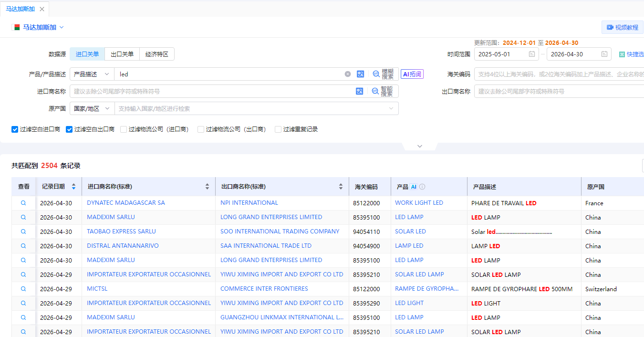Click customs code 85122000 for DYNATEC
The width and height of the screenshot is (644, 337).
366,203
